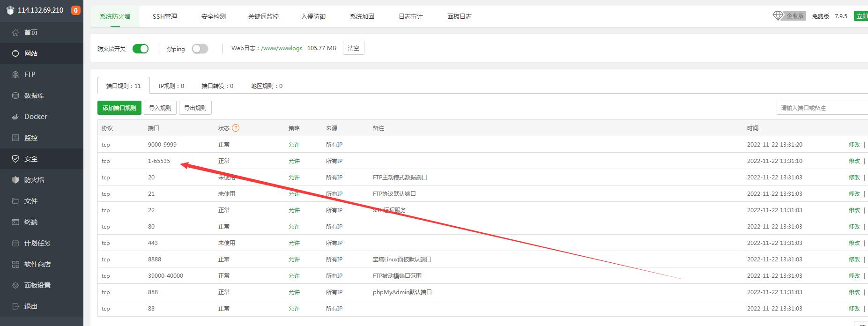Select the 端口转发 tab
868x326 pixels.
tap(217, 86)
